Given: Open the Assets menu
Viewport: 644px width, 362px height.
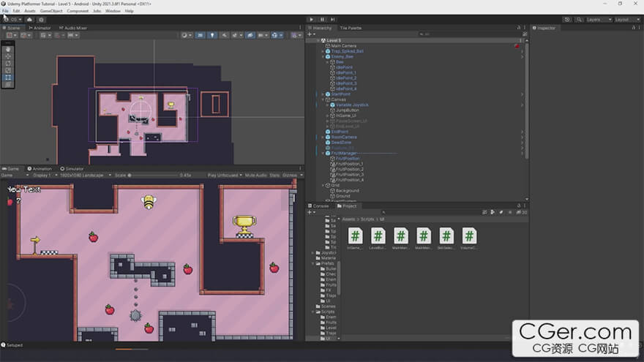Looking at the screenshot, I should (x=29, y=11).
